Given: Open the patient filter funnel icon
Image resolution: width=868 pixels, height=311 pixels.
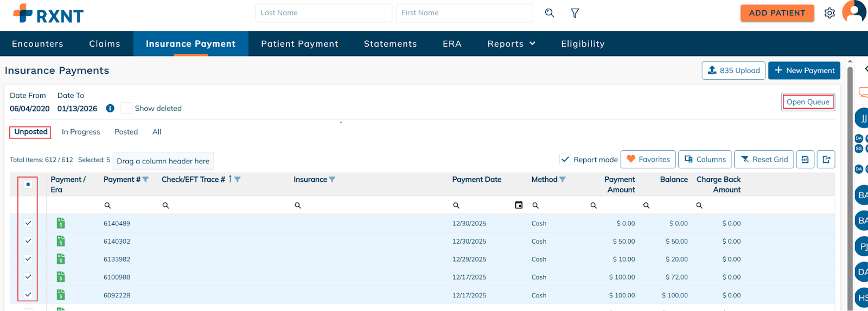Looking at the screenshot, I should coord(575,13).
